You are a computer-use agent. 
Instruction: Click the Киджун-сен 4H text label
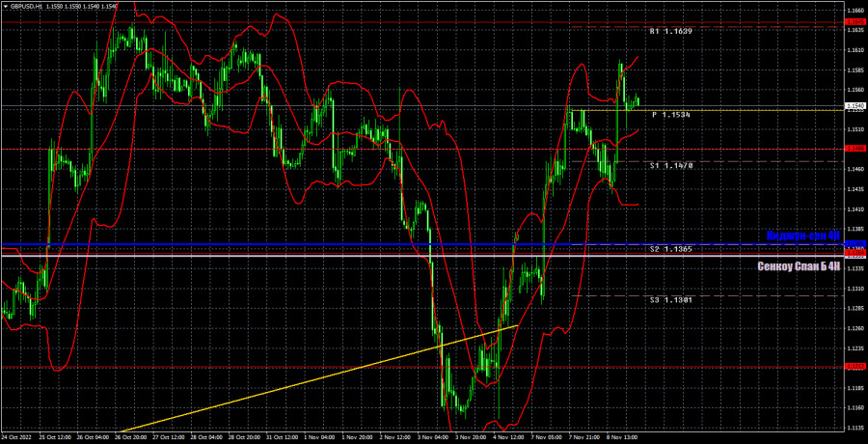click(x=803, y=236)
